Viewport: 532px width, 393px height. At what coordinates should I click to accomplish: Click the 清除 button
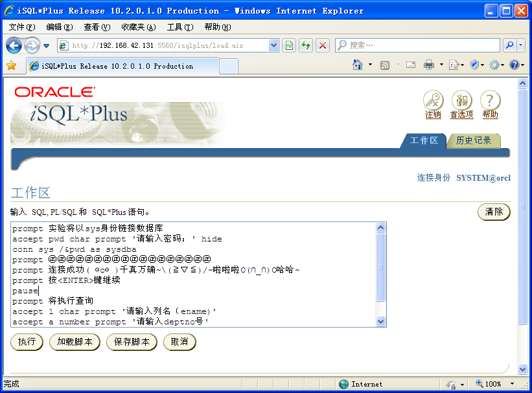point(494,212)
